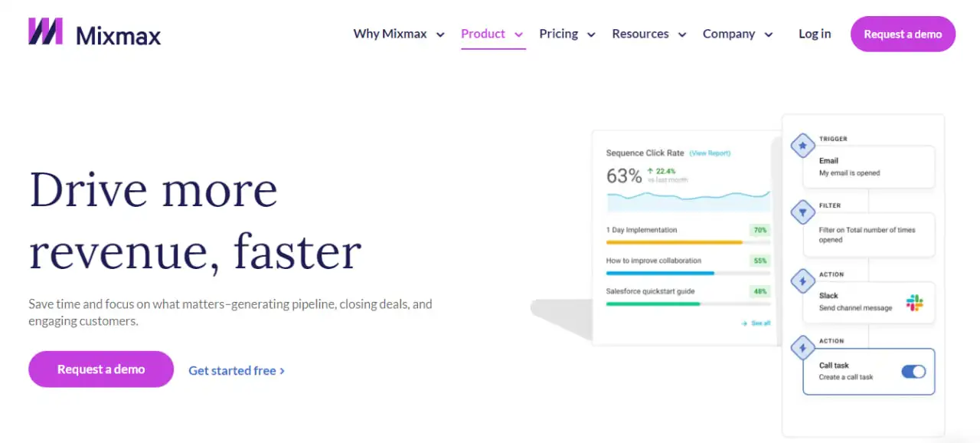Click the star trigger diamond icon
980x443 pixels.
pyautogui.click(x=802, y=145)
